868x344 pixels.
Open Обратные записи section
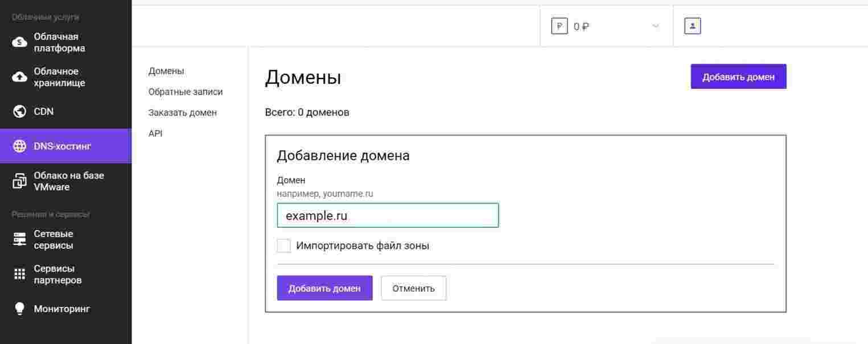[x=186, y=92]
